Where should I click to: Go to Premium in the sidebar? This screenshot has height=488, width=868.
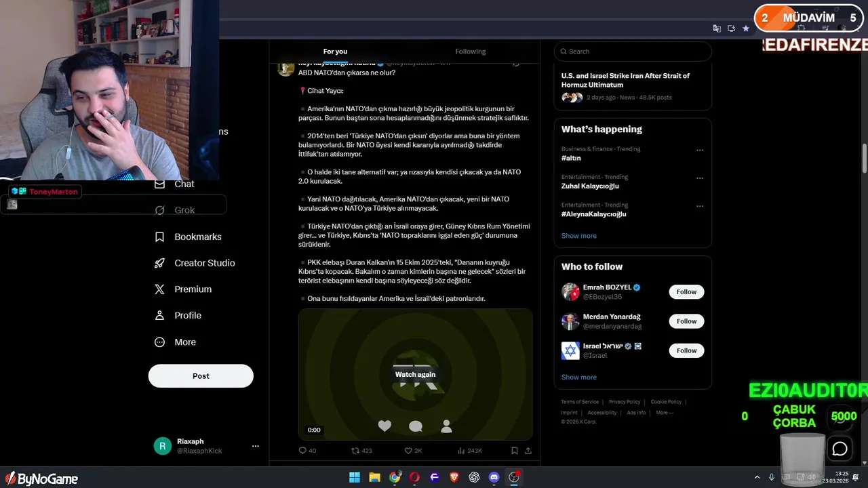coord(184,289)
